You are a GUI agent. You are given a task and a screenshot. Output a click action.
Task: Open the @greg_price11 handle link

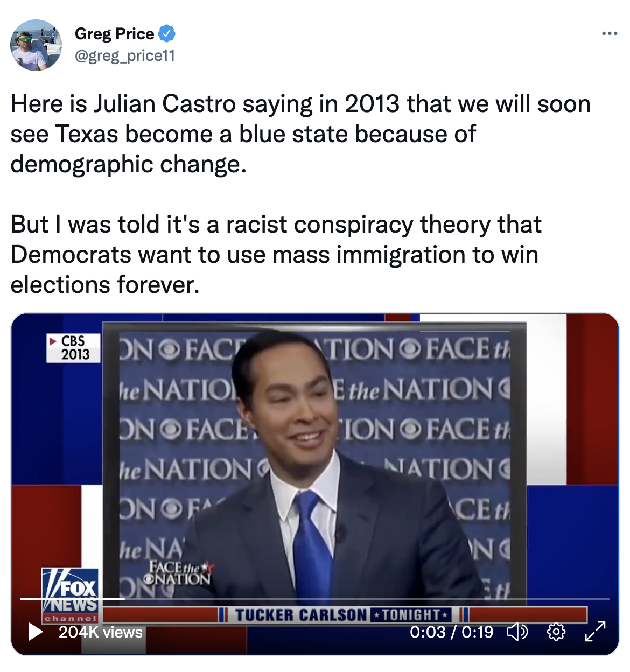point(125,55)
